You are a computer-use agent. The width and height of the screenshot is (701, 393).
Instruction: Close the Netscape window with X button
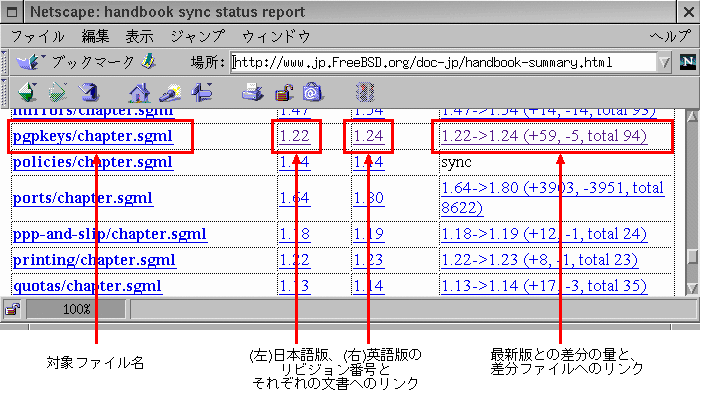(x=689, y=12)
